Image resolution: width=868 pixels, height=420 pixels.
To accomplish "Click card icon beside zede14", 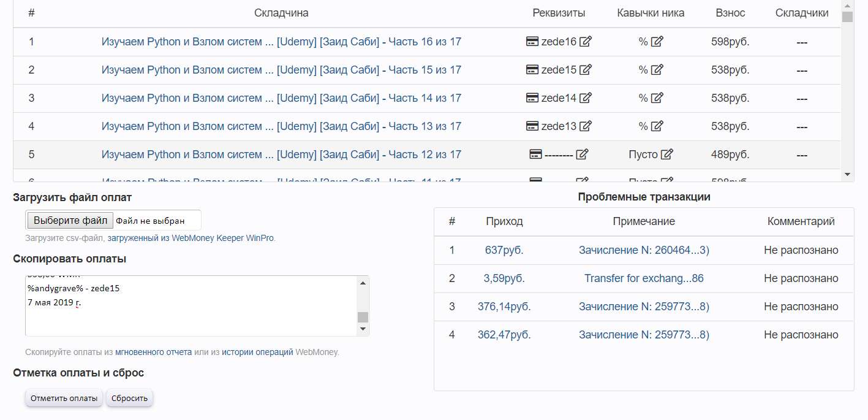I will [532, 98].
